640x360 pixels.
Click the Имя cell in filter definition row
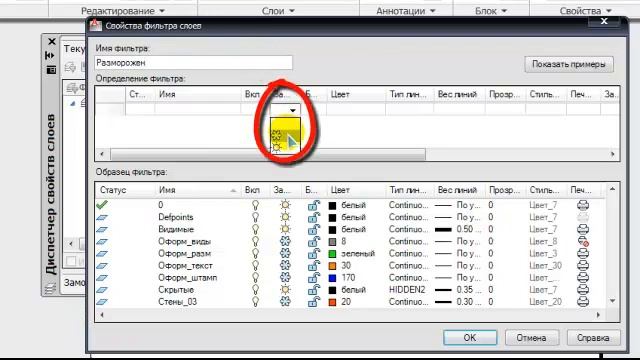(x=198, y=109)
